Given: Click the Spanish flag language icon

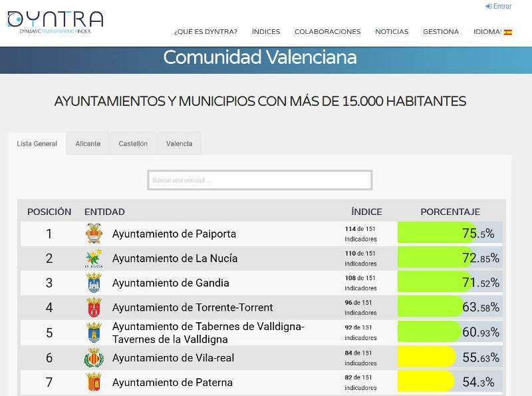Looking at the screenshot, I should (x=507, y=32).
